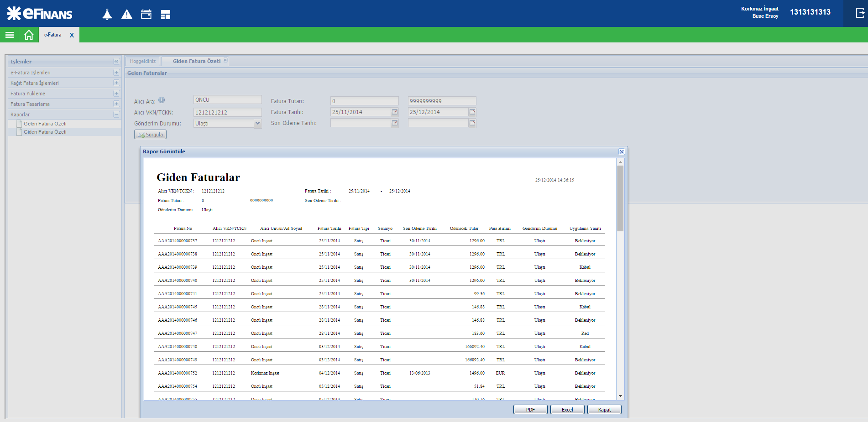Select the e-Fatura top tab
Screen dimensions: 868x422
tap(52, 35)
